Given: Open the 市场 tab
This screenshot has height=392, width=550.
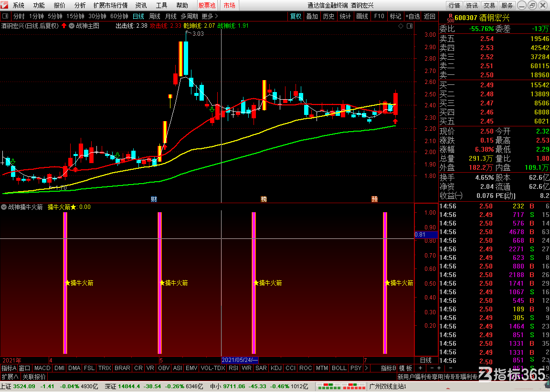Looking at the screenshot, I should click(229, 5).
